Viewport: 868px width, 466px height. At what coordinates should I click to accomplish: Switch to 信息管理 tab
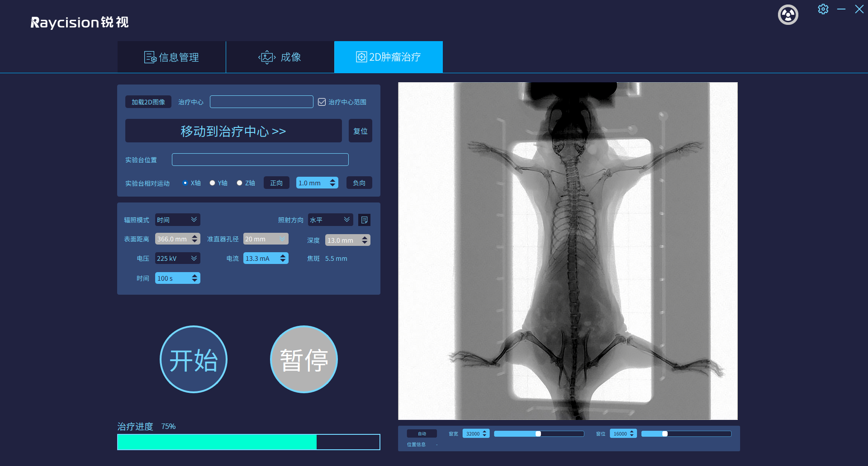tap(171, 57)
